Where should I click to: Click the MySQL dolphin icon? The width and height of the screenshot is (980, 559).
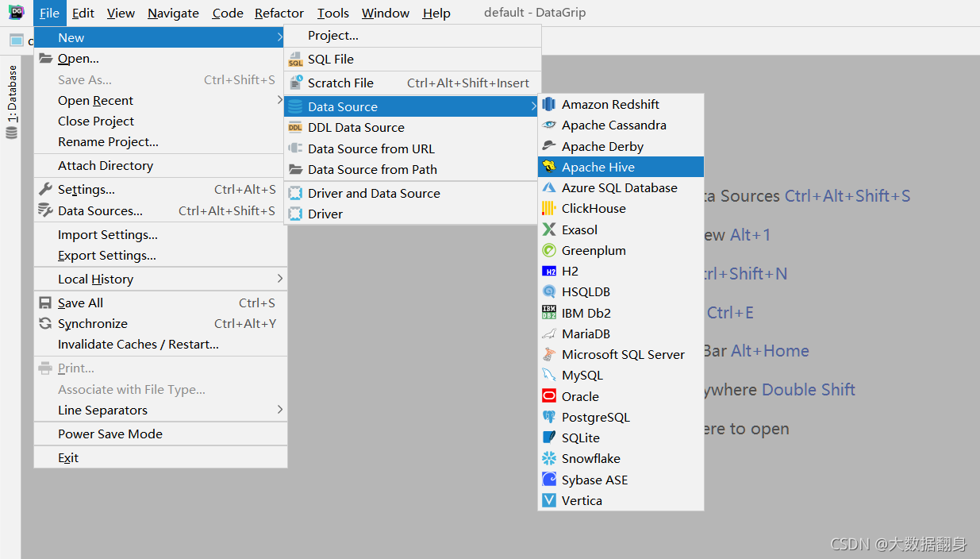[549, 376]
